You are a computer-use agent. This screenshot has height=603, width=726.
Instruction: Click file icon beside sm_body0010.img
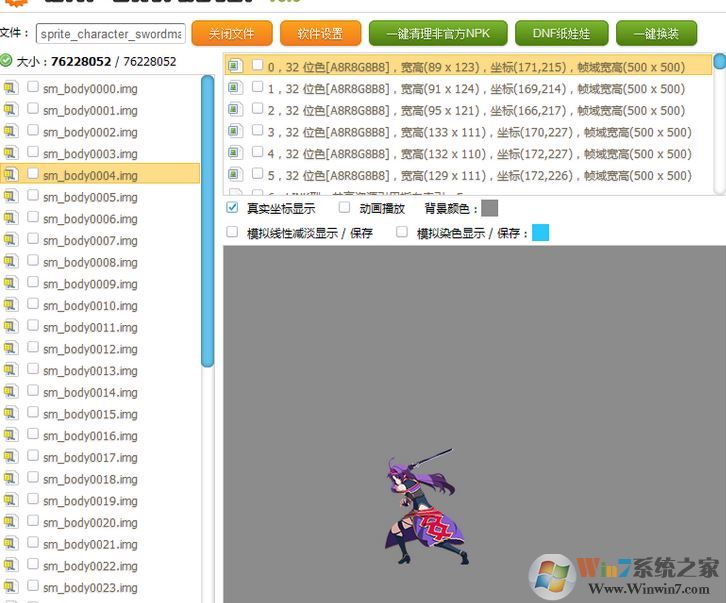[x=11, y=306]
